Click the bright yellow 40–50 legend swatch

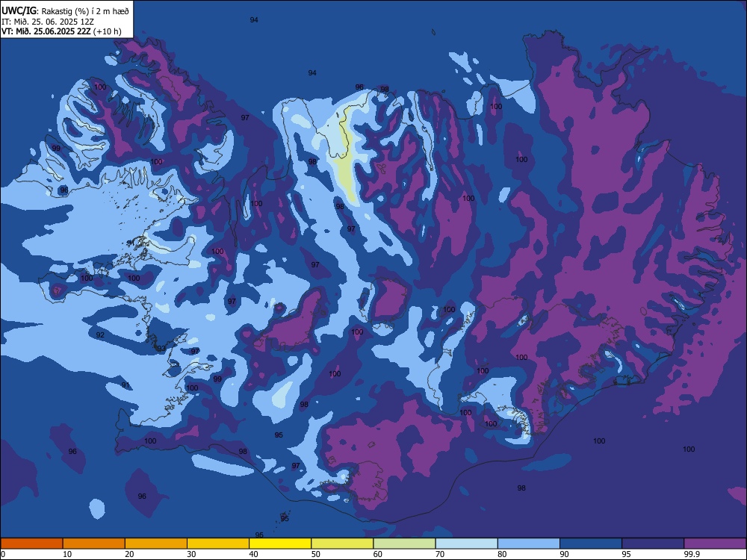click(280, 544)
